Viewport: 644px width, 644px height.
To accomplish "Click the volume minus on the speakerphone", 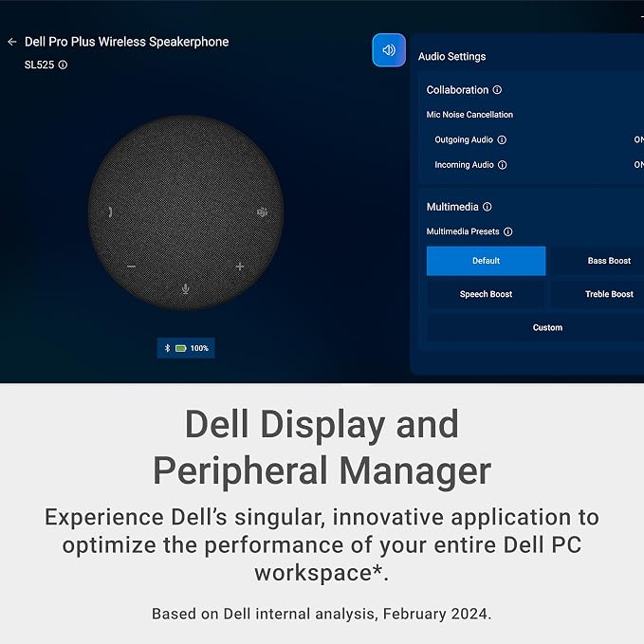I will pyautogui.click(x=131, y=267).
